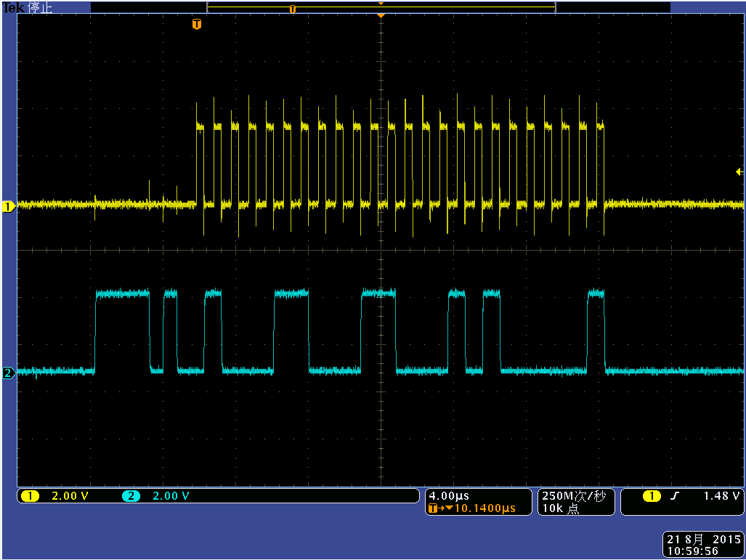The image size is (746, 560).
Task: Click the yellow trigger level arrow at the right edge
Action: point(739,171)
